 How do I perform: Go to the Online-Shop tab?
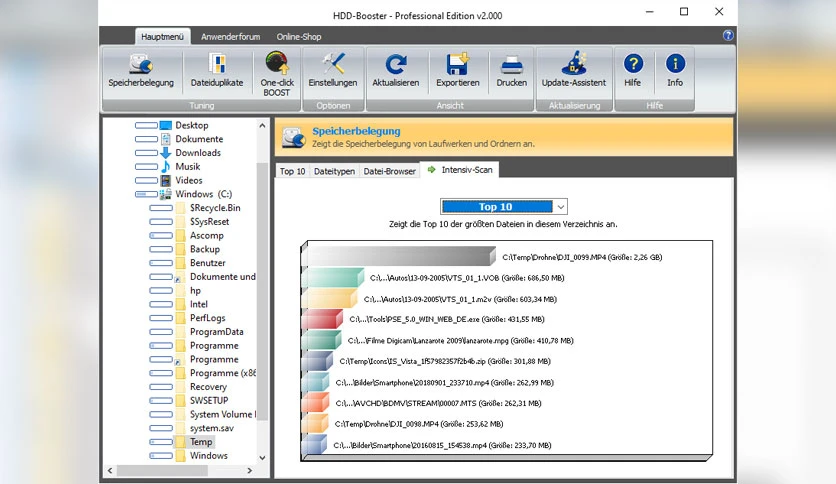pos(299,37)
